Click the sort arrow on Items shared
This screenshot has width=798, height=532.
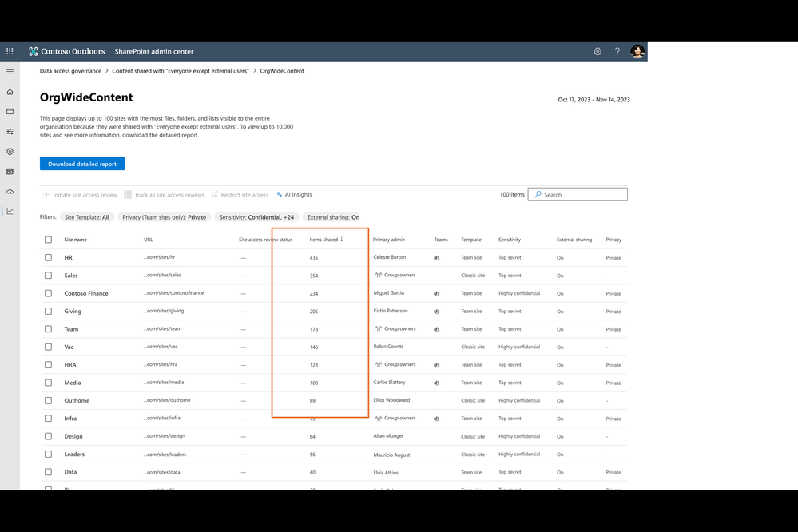pos(342,240)
